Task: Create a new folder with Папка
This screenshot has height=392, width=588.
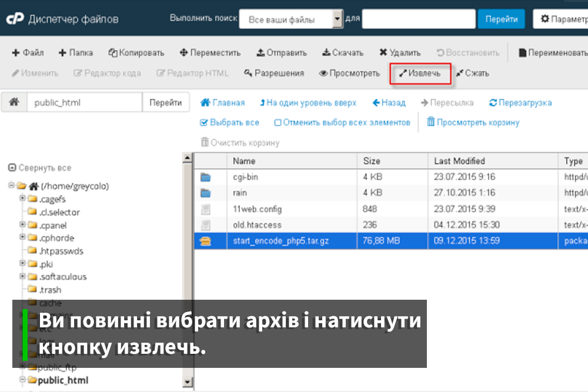Action: (76, 53)
